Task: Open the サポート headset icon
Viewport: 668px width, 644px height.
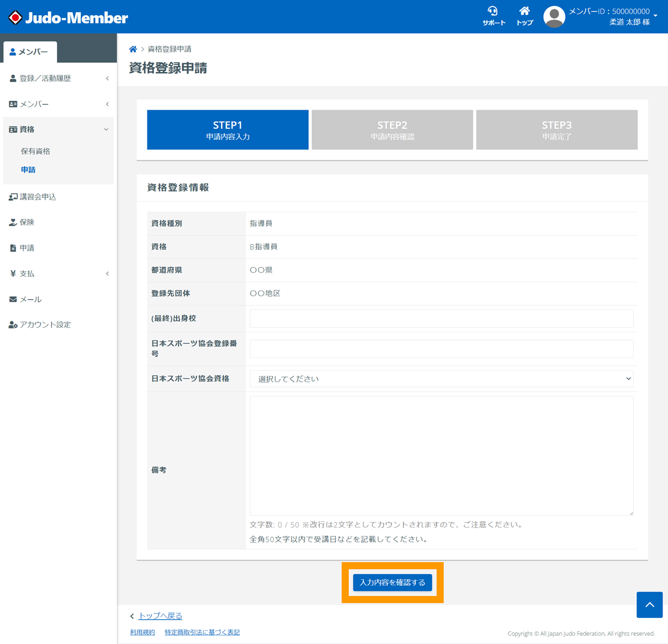Action: tap(493, 16)
